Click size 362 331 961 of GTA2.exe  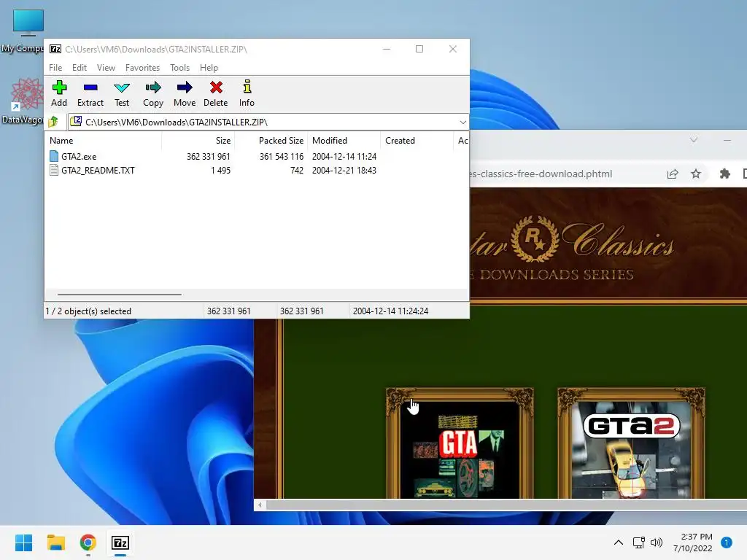point(208,156)
